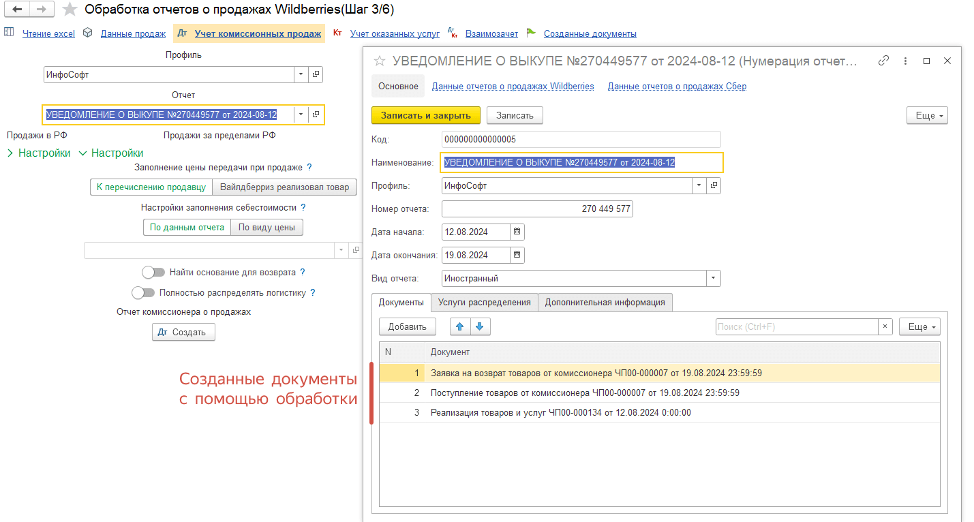The height and width of the screenshot is (522, 974).
Task: Open the Отчет dropdown list
Action: [x=300, y=114]
